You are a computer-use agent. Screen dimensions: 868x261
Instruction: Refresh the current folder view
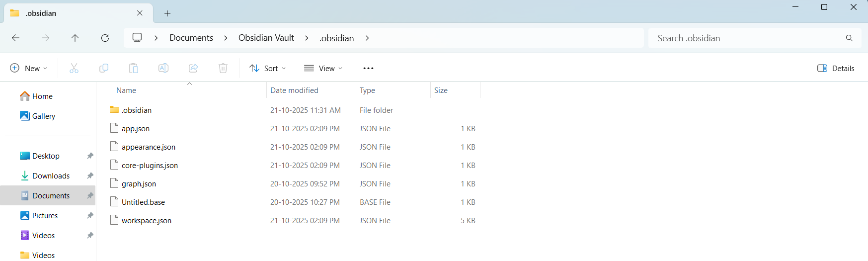coord(105,38)
